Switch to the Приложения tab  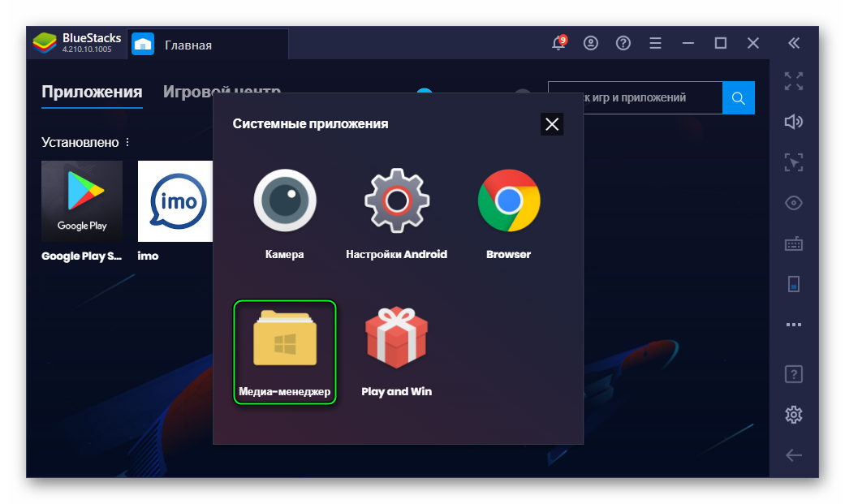93,93
